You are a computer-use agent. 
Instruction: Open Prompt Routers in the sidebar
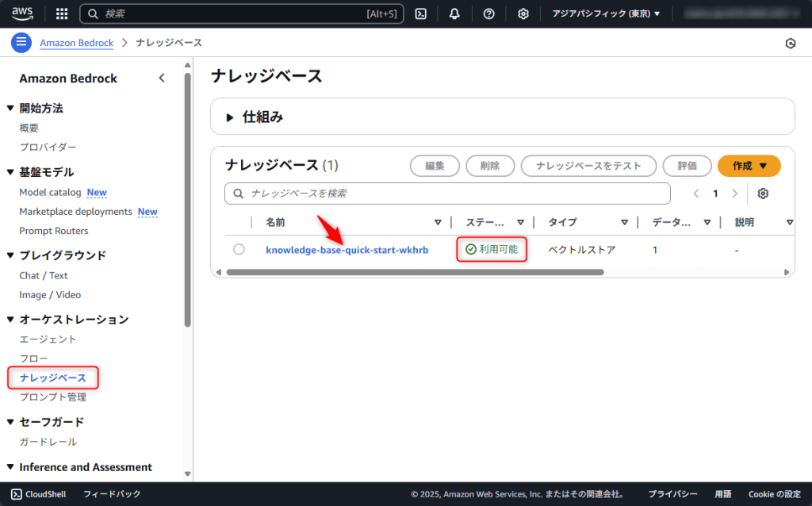(x=54, y=231)
